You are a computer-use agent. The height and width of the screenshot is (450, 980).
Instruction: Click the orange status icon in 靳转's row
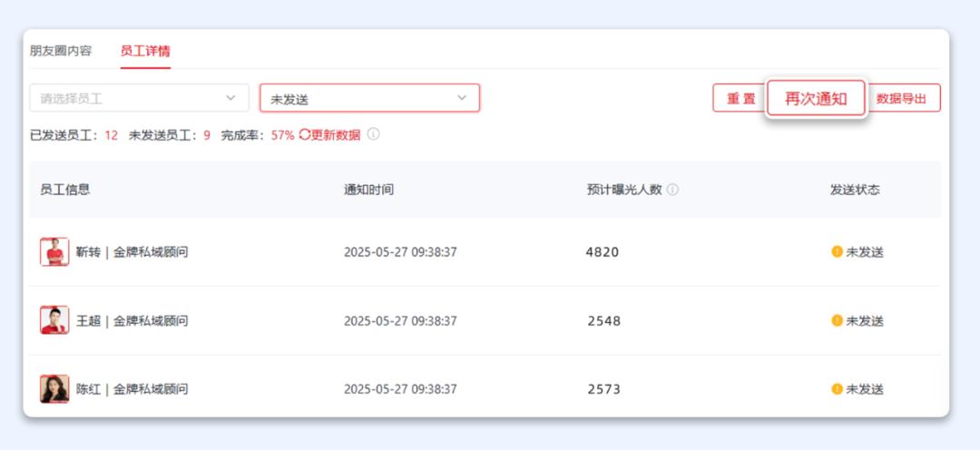coord(837,251)
